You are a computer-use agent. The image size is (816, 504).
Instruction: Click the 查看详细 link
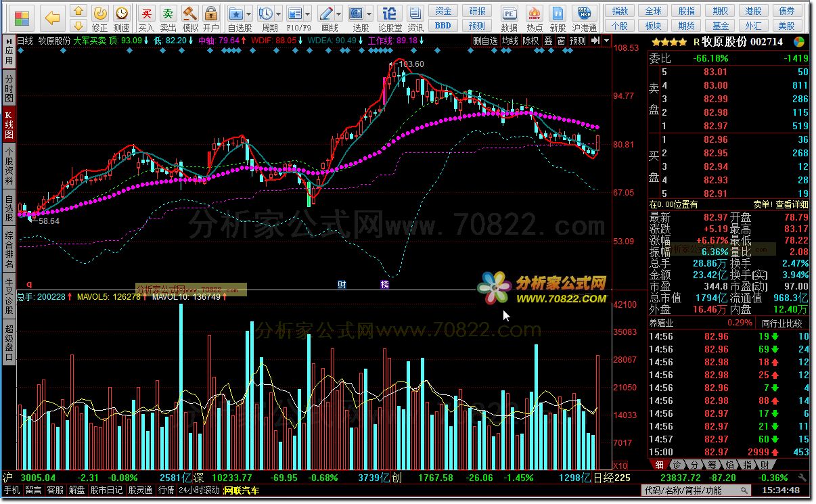tap(791, 204)
